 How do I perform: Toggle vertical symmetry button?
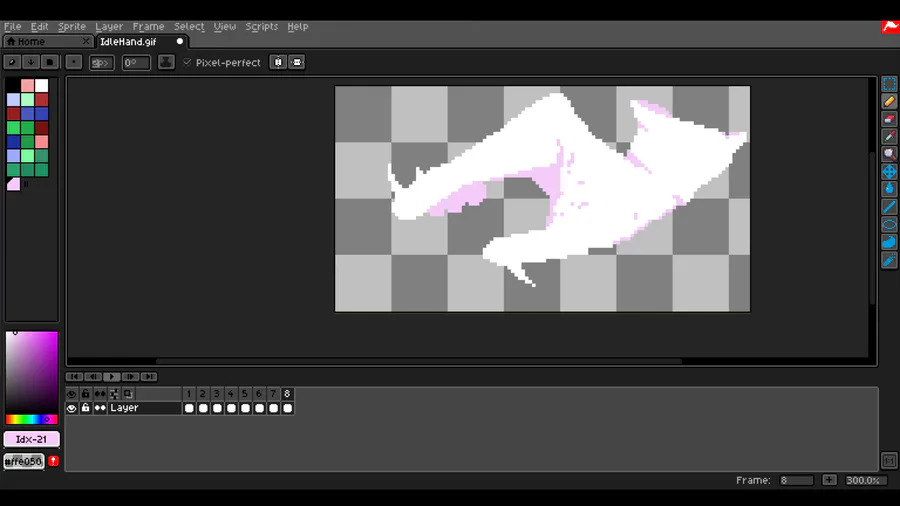point(297,62)
